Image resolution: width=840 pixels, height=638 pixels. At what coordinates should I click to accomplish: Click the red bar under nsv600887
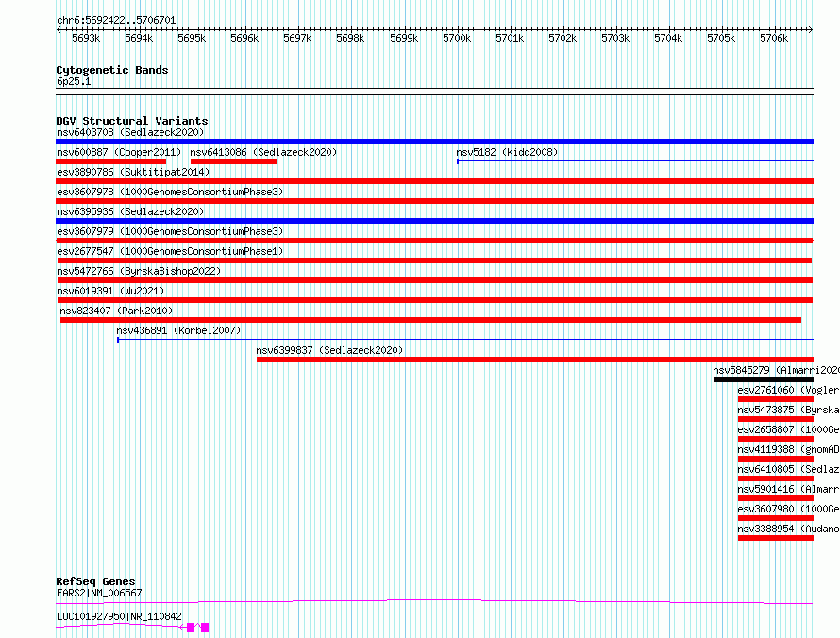(110, 161)
